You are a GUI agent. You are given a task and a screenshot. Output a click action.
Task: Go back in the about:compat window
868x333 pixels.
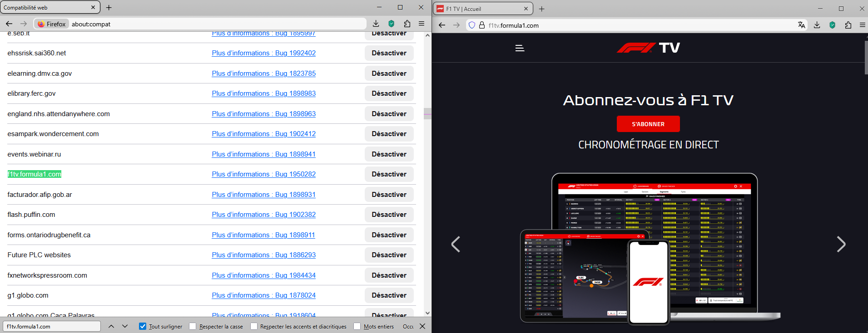[x=9, y=24]
